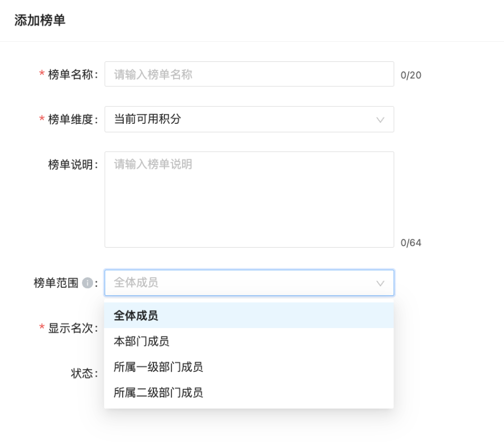The width and height of the screenshot is (504, 446).
Task: Click the 0/64 character counter
Action: [x=411, y=243]
